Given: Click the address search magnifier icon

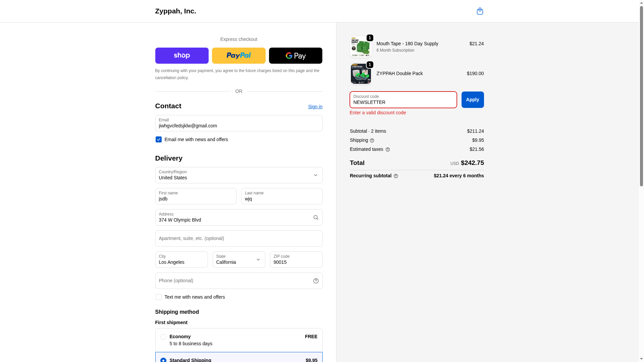Looking at the screenshot, I should tap(316, 218).
